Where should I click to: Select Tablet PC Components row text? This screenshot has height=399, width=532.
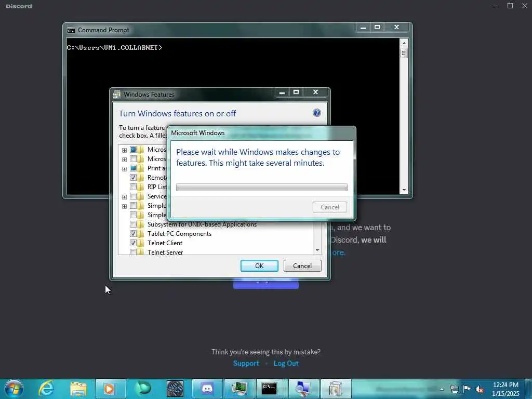179,234
